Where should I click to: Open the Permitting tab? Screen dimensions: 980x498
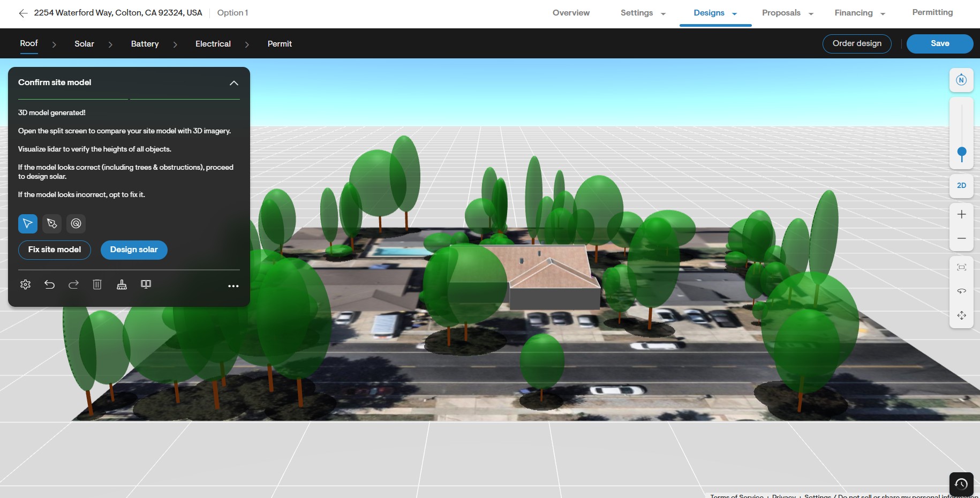pyautogui.click(x=932, y=12)
